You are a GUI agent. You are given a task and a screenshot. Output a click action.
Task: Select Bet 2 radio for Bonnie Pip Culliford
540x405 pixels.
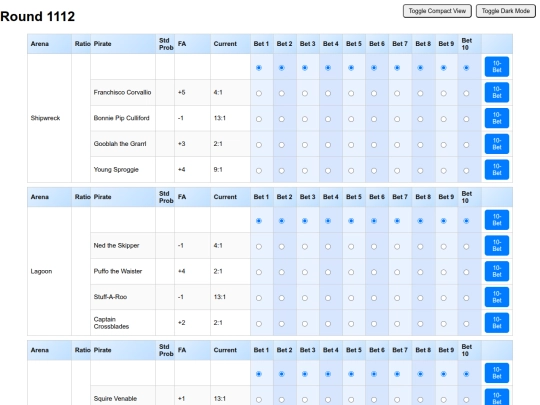pos(282,119)
